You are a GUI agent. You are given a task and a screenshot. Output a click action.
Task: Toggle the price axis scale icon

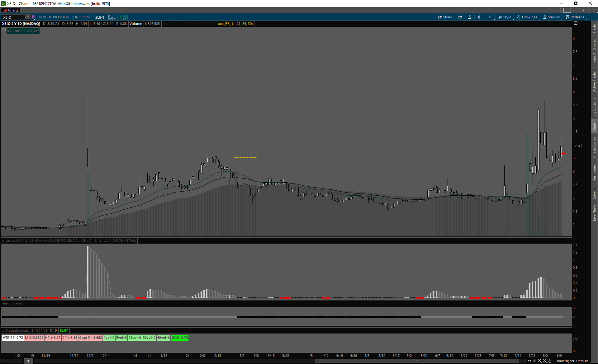576,23
